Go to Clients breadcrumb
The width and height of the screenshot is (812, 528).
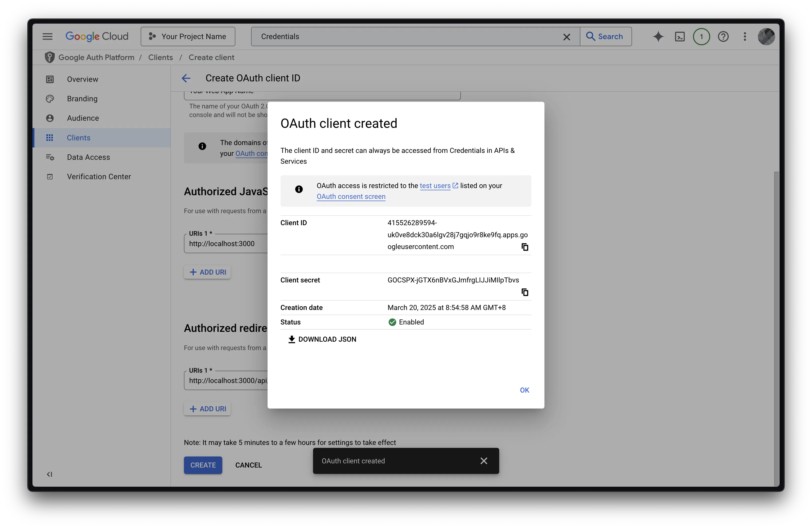point(160,57)
